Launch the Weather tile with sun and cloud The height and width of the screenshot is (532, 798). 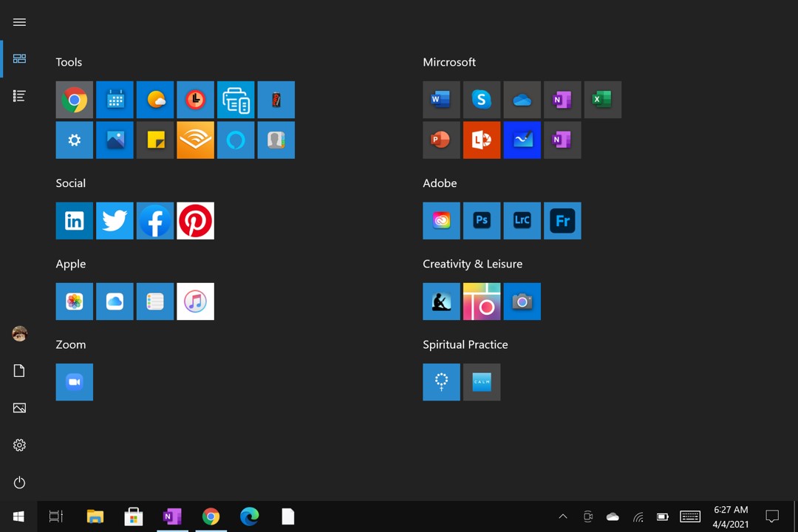(x=155, y=100)
